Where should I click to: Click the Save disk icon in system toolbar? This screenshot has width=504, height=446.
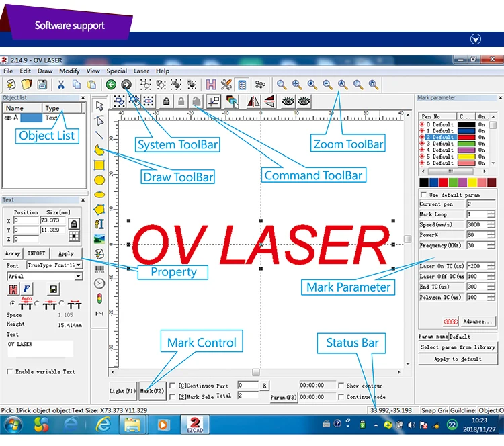click(42, 85)
